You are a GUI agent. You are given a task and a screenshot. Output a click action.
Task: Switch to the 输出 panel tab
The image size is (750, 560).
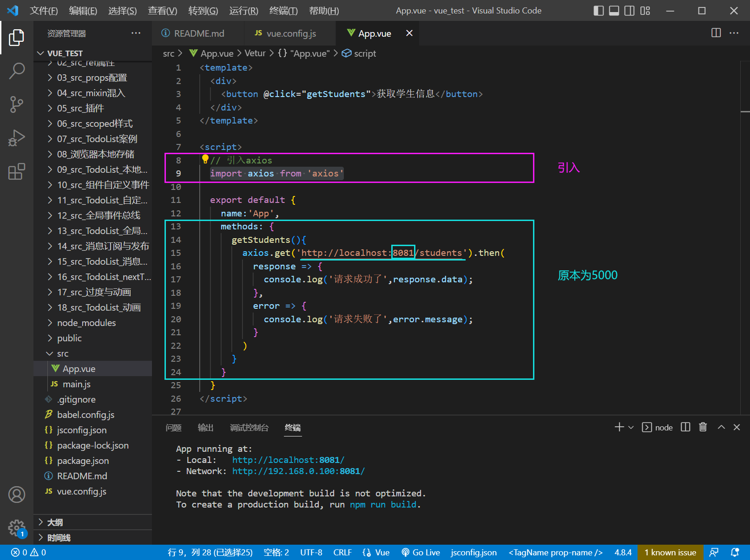(205, 428)
